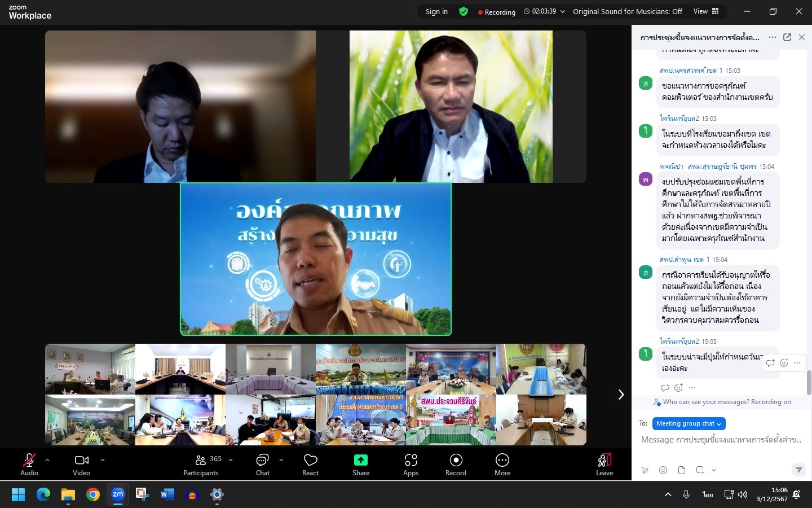Viewport: 812px width, 508px height.
Task: Open ellipsis menu below last chat message
Action: point(692,388)
